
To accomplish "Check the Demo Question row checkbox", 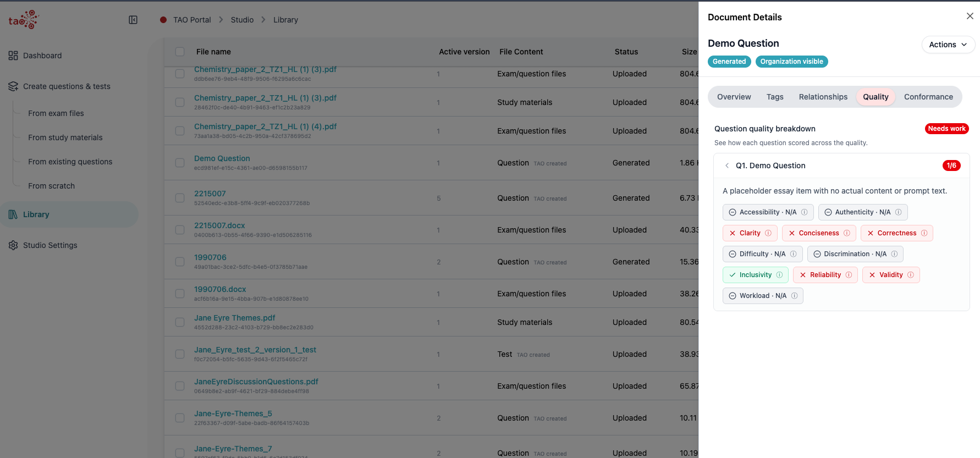I will [x=180, y=163].
